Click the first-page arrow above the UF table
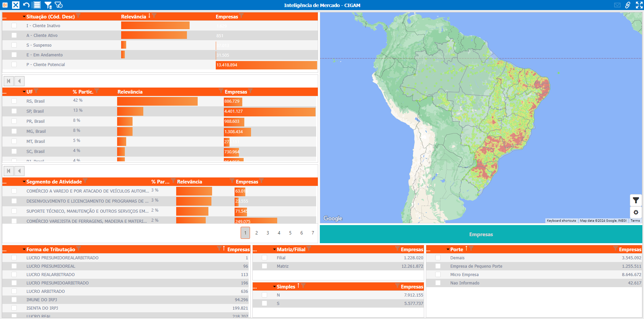 (9, 81)
